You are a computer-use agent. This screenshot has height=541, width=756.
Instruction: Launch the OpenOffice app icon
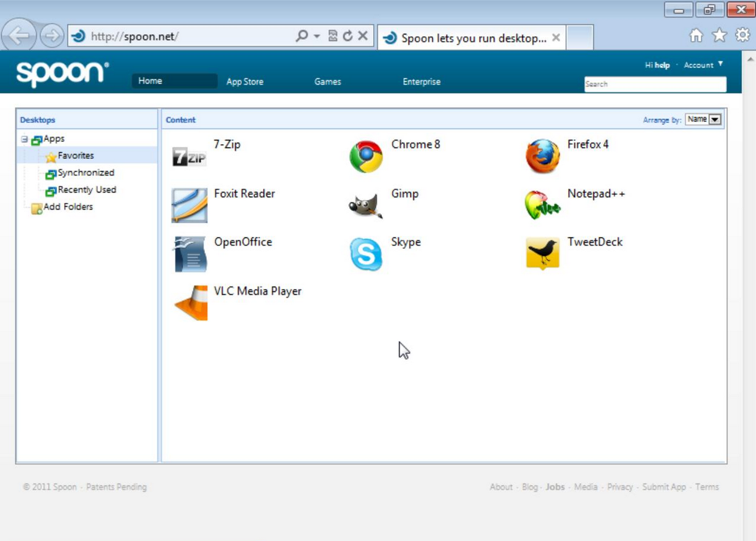[x=190, y=254]
